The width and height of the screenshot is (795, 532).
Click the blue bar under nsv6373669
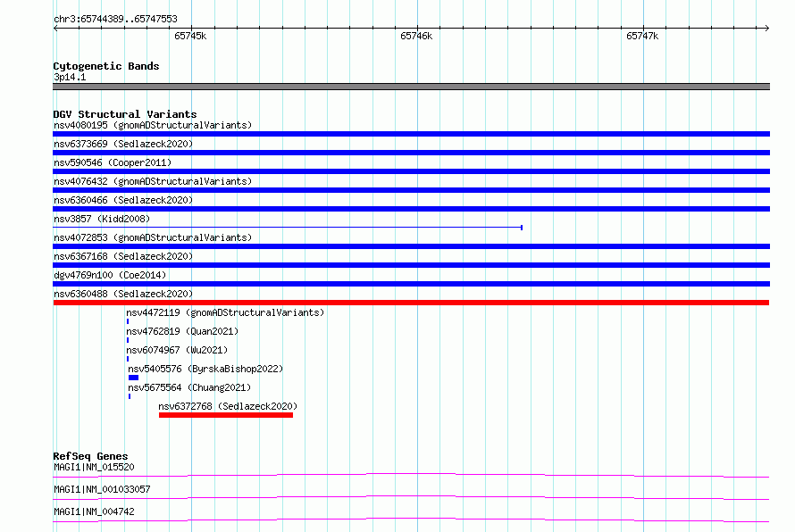pos(411,153)
